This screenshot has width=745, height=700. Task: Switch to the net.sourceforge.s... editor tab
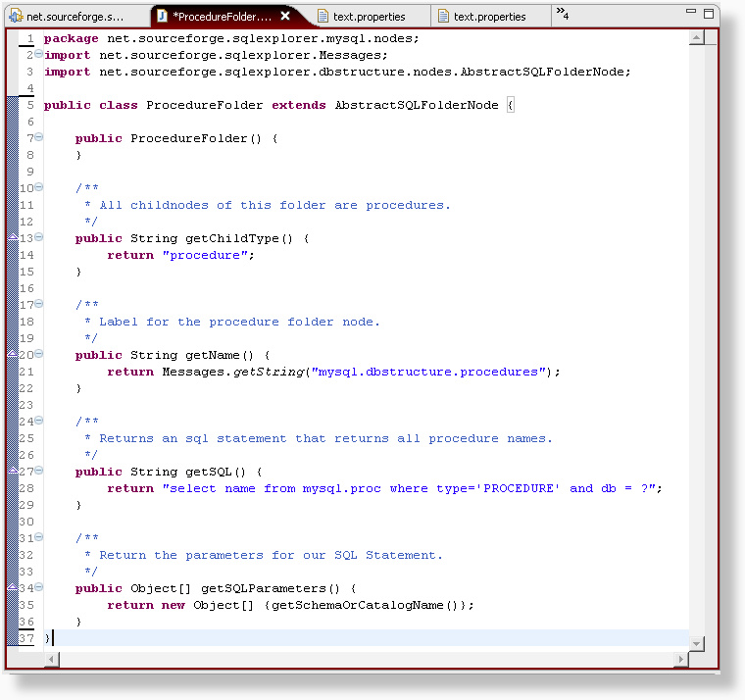coord(76,17)
